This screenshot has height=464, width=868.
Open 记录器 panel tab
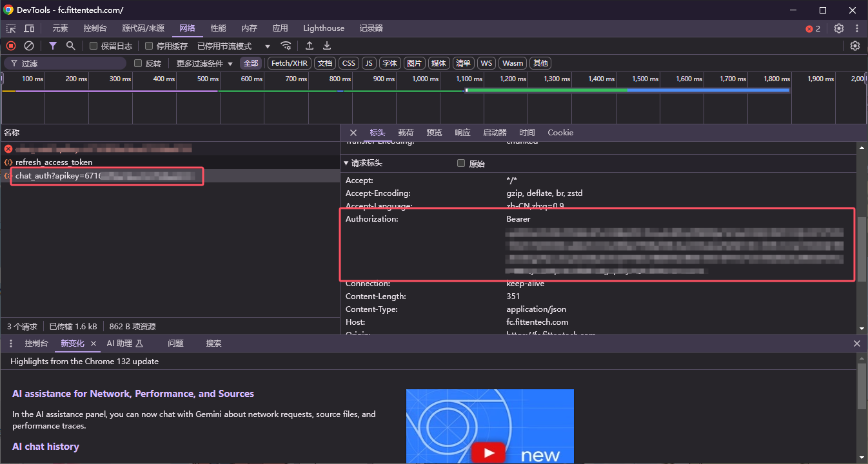coord(371,28)
